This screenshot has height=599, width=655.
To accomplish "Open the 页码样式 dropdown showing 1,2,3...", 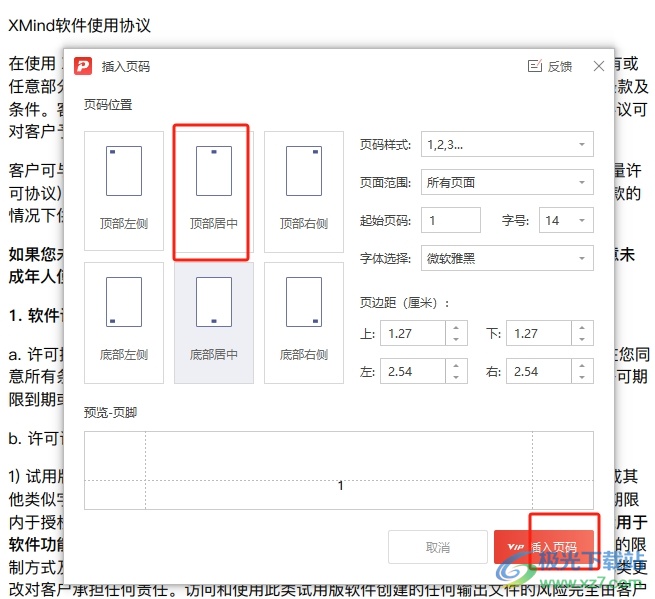I will pyautogui.click(x=507, y=145).
